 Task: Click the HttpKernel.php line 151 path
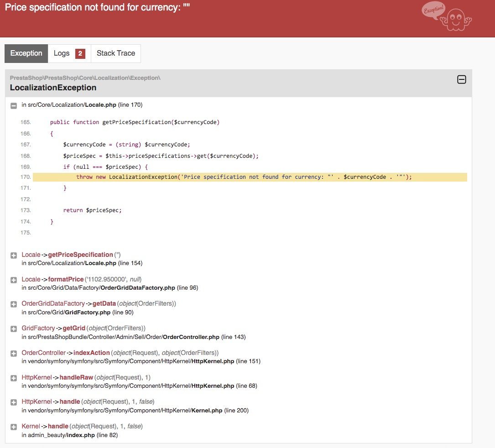tap(141, 361)
